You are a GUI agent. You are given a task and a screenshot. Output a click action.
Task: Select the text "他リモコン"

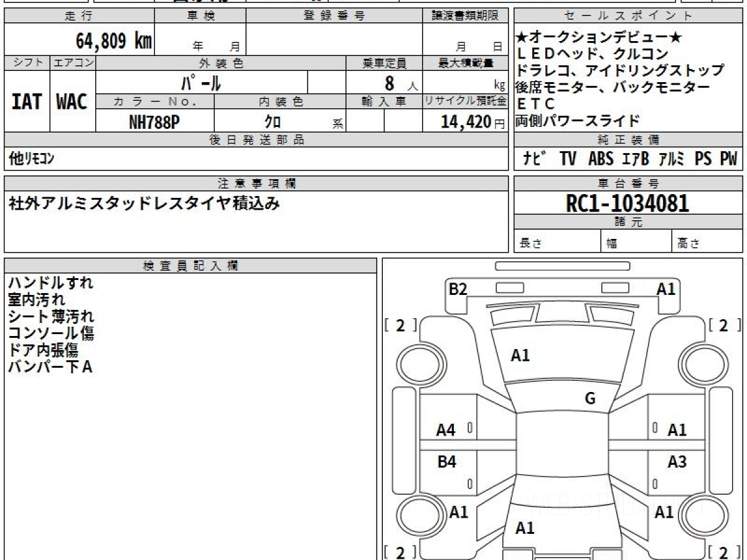[32, 159]
